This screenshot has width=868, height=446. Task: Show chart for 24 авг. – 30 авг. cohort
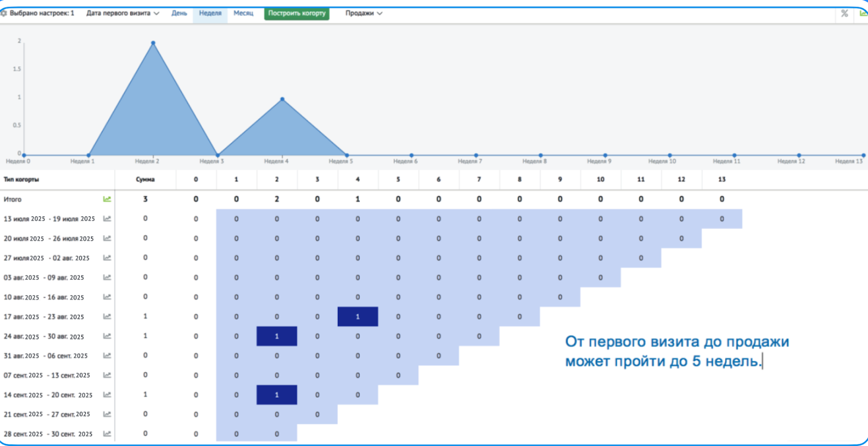pos(107,336)
